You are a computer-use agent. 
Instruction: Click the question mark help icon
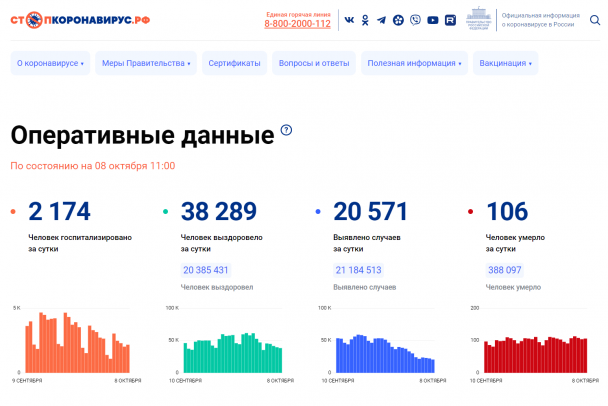tap(286, 130)
